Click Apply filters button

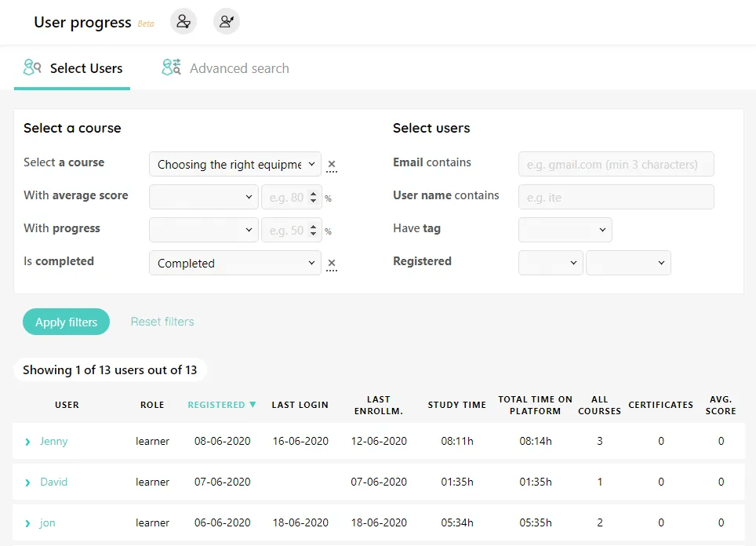tap(66, 322)
